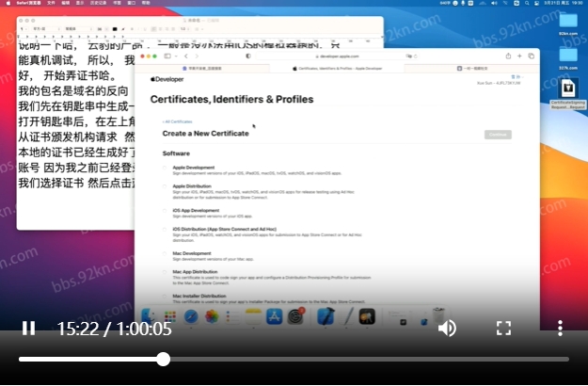The image size is (588, 386).
Task: Go back to All Certificates
Action: point(178,121)
